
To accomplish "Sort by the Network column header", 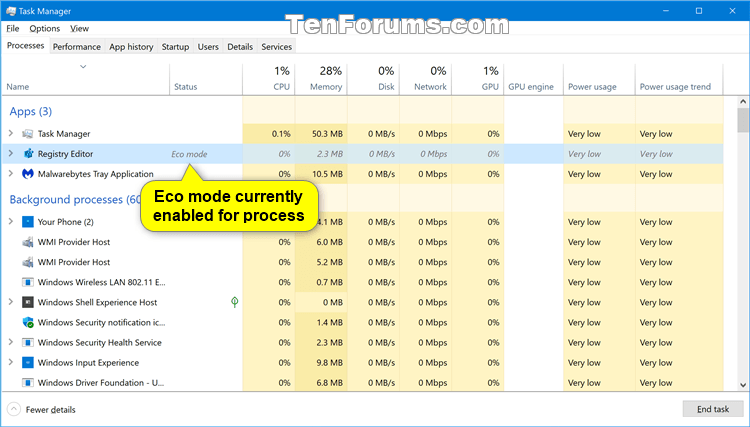I will [x=426, y=79].
